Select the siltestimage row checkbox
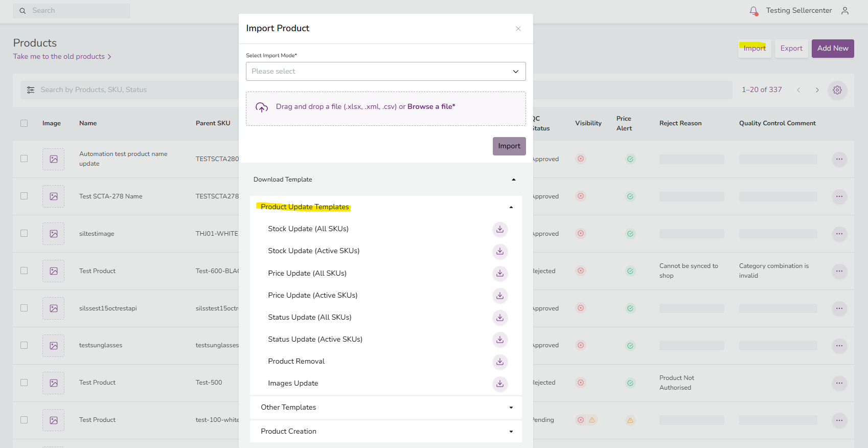 [x=24, y=233]
